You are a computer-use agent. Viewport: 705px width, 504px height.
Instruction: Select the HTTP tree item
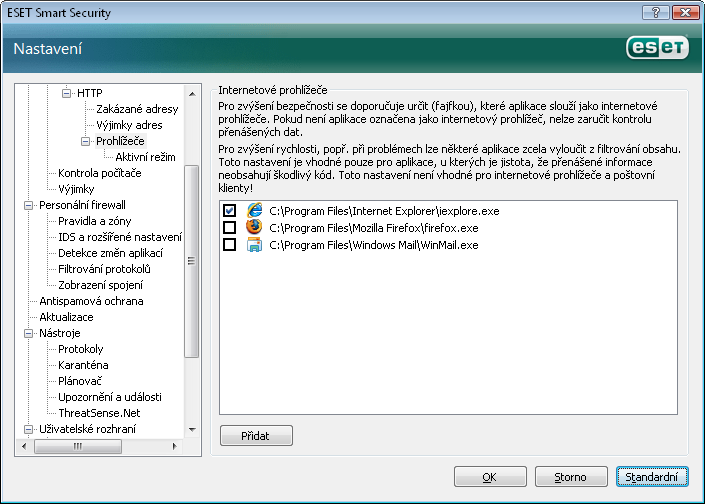tap(89, 93)
